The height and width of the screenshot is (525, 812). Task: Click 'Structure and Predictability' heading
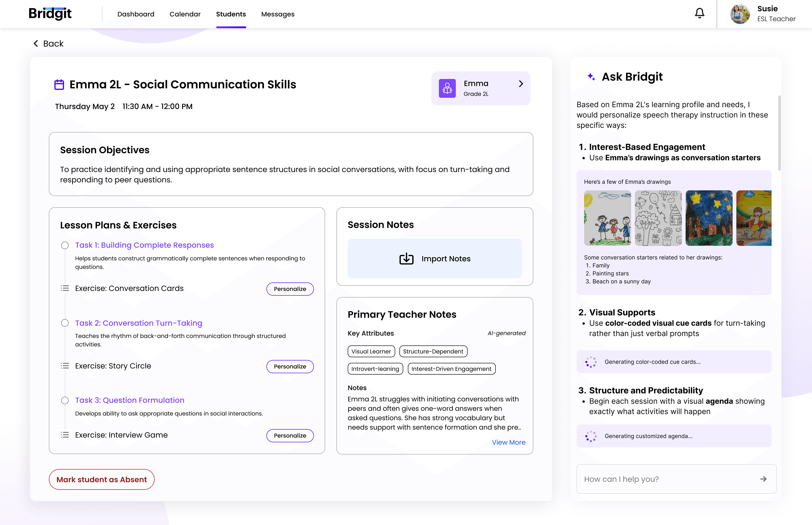(x=646, y=390)
